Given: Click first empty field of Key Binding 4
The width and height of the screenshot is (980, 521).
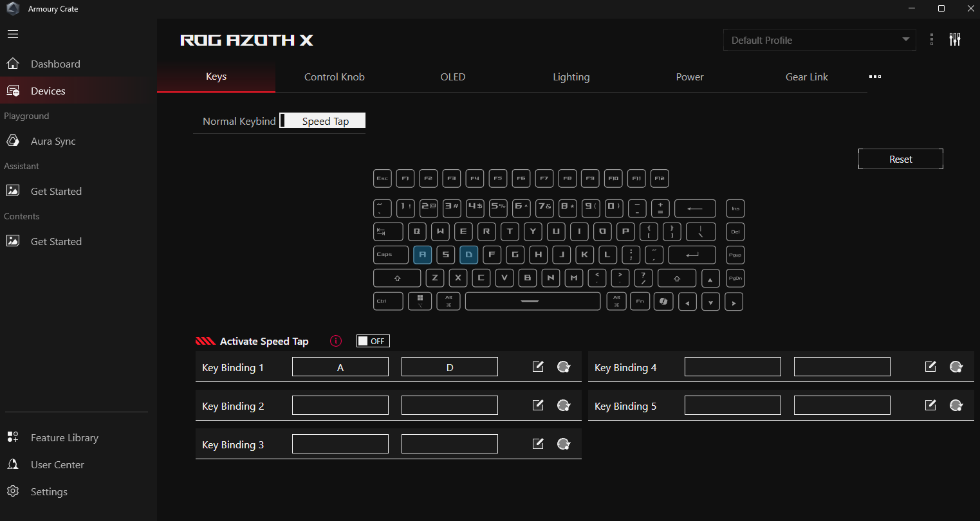Looking at the screenshot, I should [x=733, y=367].
